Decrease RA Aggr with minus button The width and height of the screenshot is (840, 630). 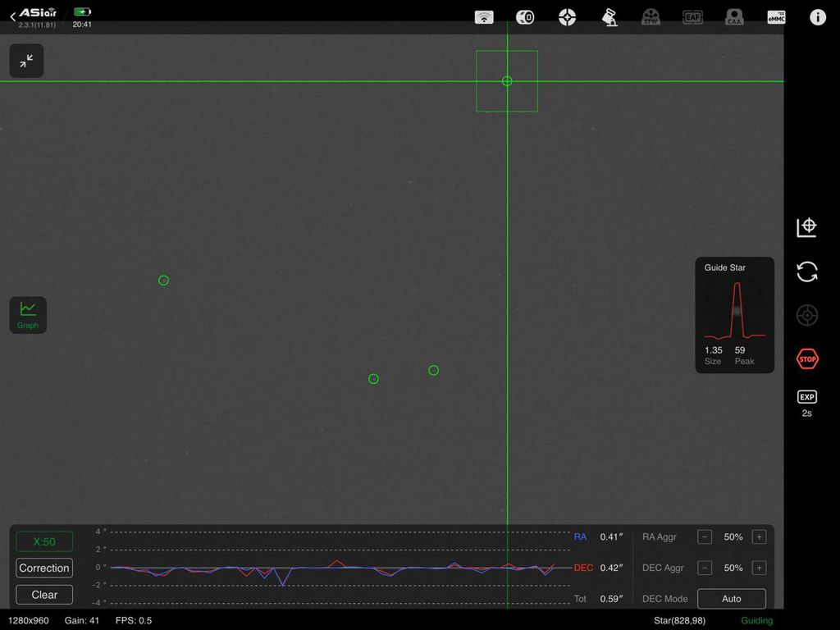point(705,536)
